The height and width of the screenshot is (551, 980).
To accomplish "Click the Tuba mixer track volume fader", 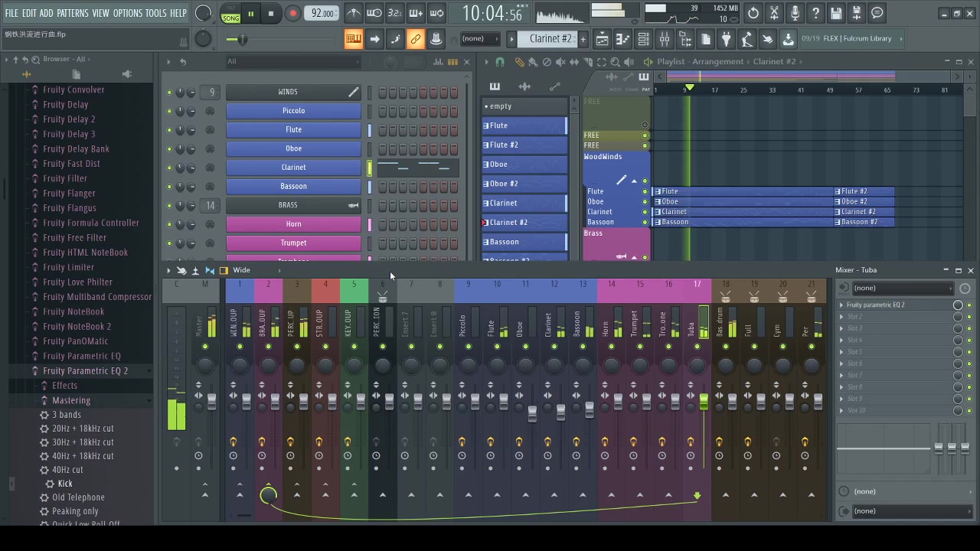I will coord(704,401).
